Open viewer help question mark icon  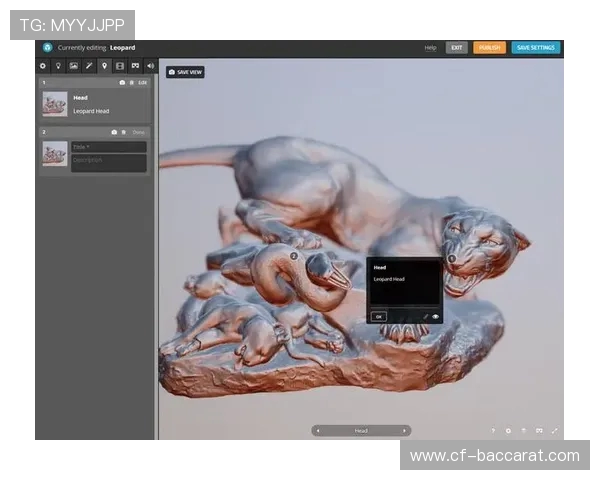click(x=493, y=431)
